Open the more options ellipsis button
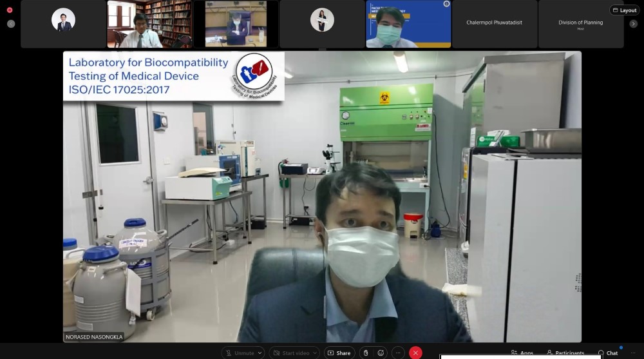The height and width of the screenshot is (359, 644). point(398,353)
